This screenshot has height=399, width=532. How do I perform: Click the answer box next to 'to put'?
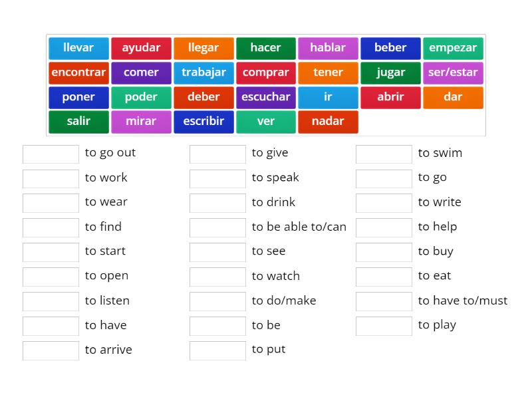[217, 350]
